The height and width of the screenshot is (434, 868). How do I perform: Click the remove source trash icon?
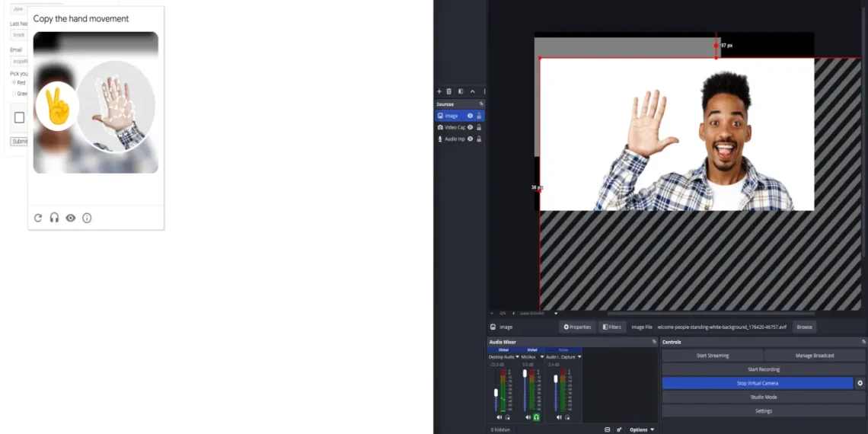pos(449,91)
